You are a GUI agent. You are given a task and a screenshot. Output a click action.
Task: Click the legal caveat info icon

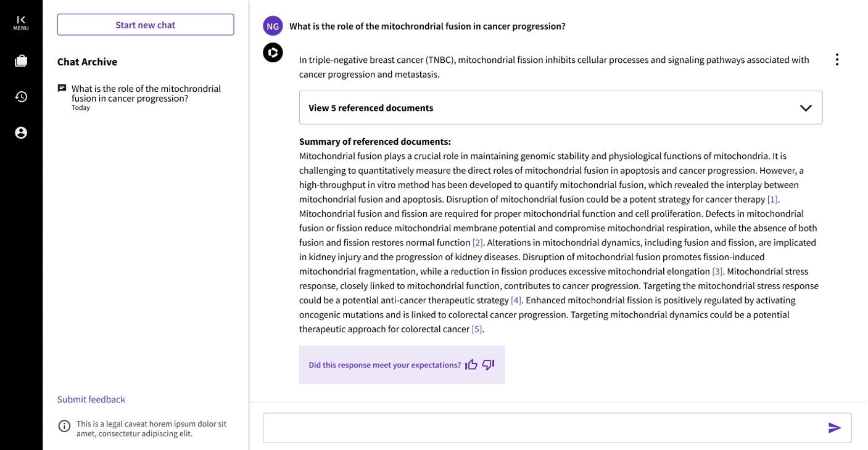click(64, 426)
